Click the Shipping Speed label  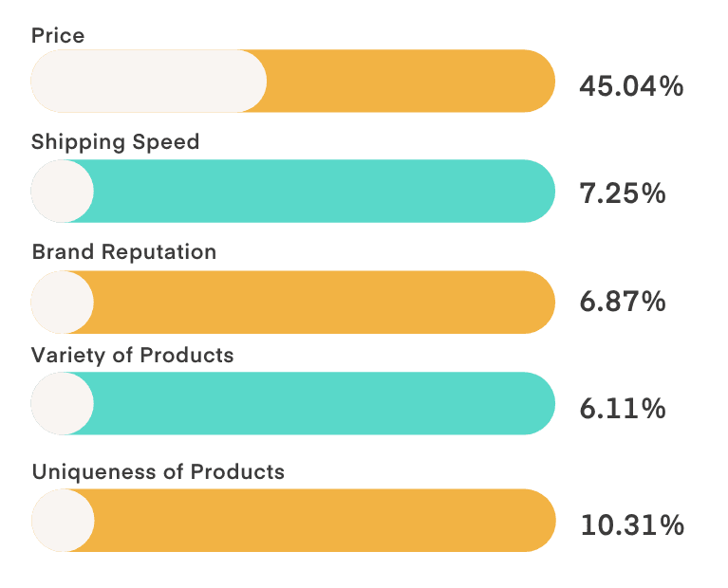click(x=115, y=142)
